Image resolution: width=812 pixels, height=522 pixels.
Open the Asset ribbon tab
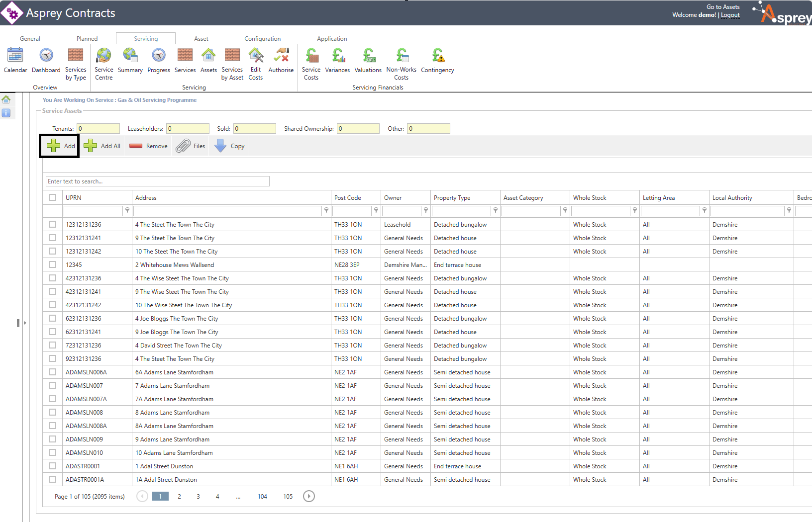(x=201, y=39)
